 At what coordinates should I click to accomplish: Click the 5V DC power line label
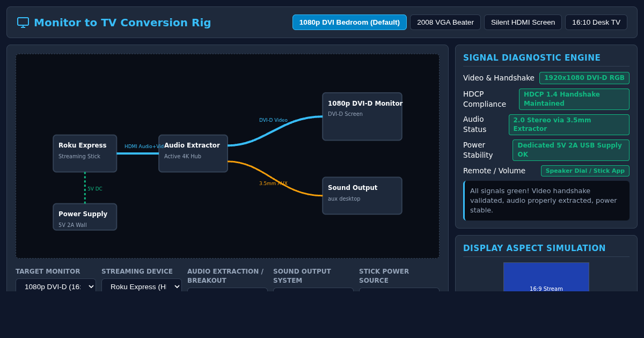coord(95,189)
